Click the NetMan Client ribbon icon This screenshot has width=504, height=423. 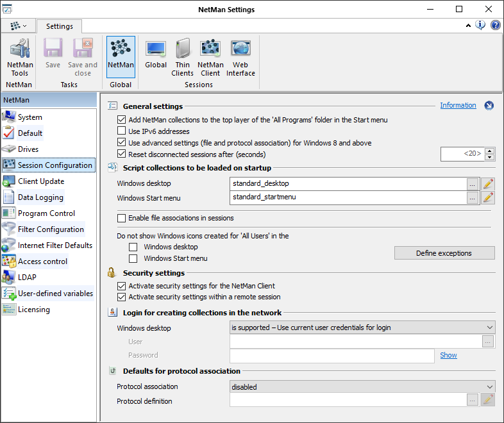[x=210, y=58]
